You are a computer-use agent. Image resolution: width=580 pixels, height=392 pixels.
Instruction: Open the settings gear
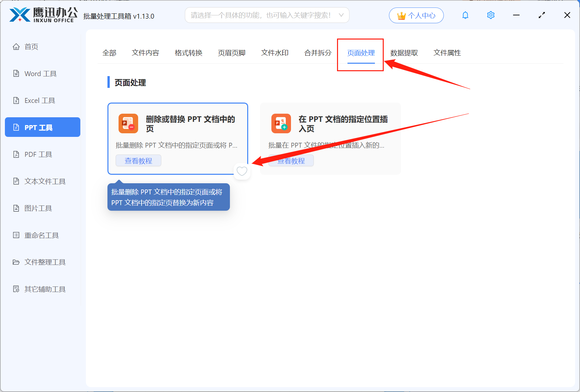[491, 15]
